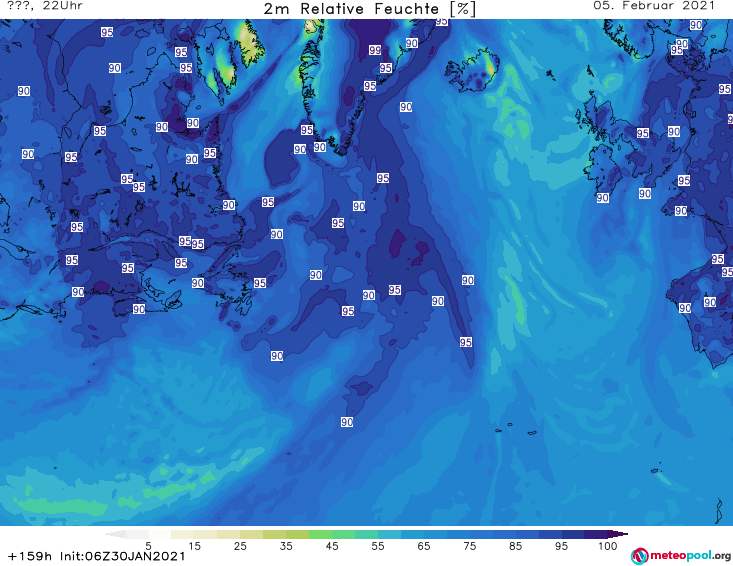Click the colorbar value '55'
This screenshot has width=733, height=566.
coord(378,546)
